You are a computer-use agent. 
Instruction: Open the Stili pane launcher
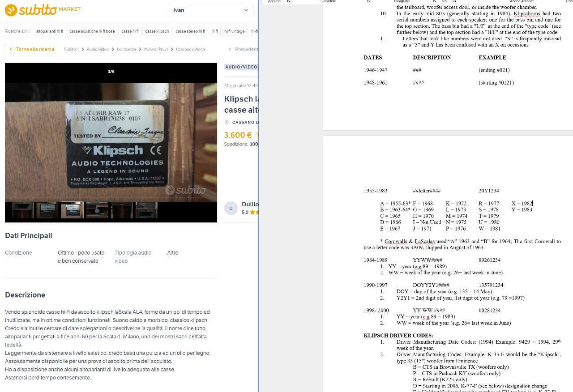(453, 1)
